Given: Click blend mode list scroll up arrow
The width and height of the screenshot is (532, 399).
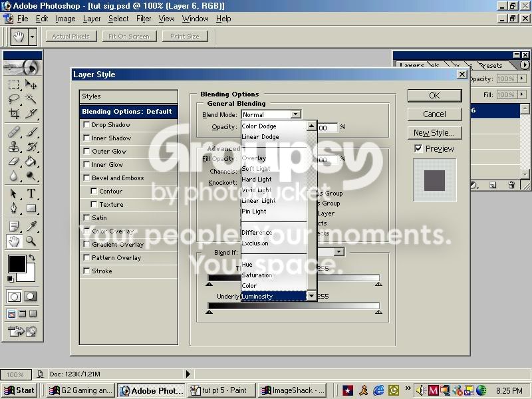Looking at the screenshot, I should 311,126.
